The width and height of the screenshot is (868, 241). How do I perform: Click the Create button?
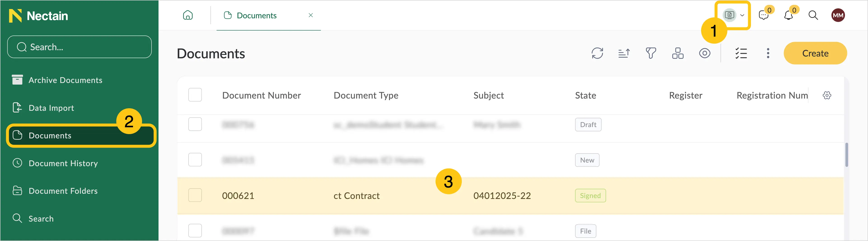(815, 53)
